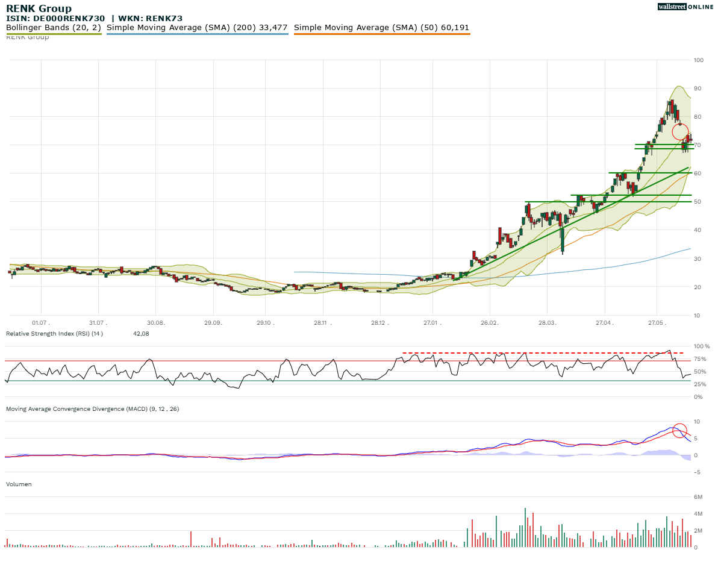Click the orange line under SMA (50) legend
This screenshot has width=718, height=588.
click(382, 34)
